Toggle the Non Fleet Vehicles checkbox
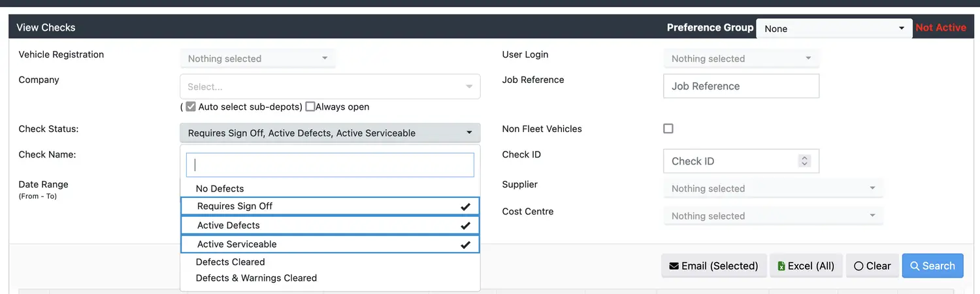 [668, 129]
